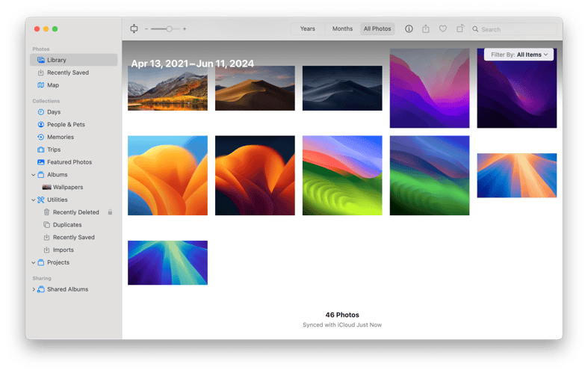Click the Albums folder icon
This screenshot has height=373, width=588.
coord(41,174)
